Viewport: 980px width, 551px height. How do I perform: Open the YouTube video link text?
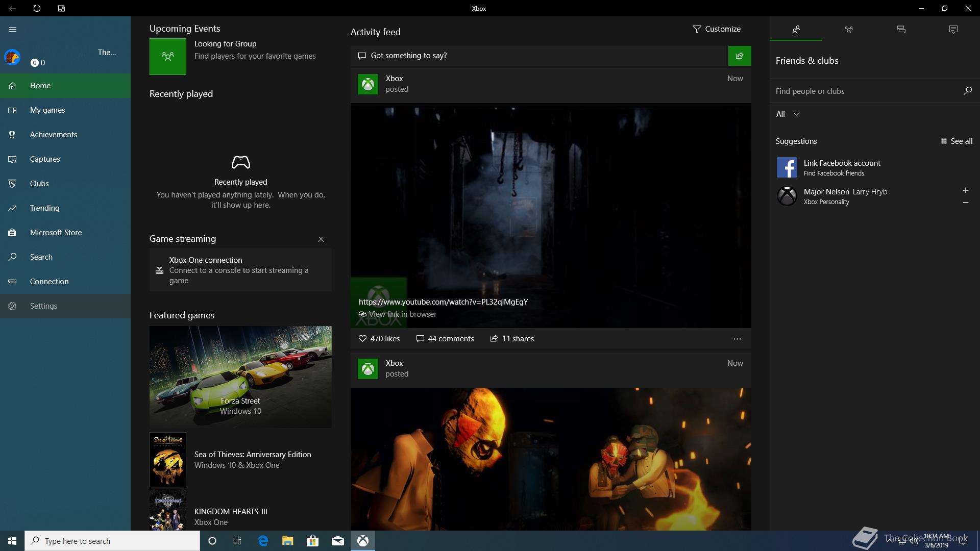443,302
